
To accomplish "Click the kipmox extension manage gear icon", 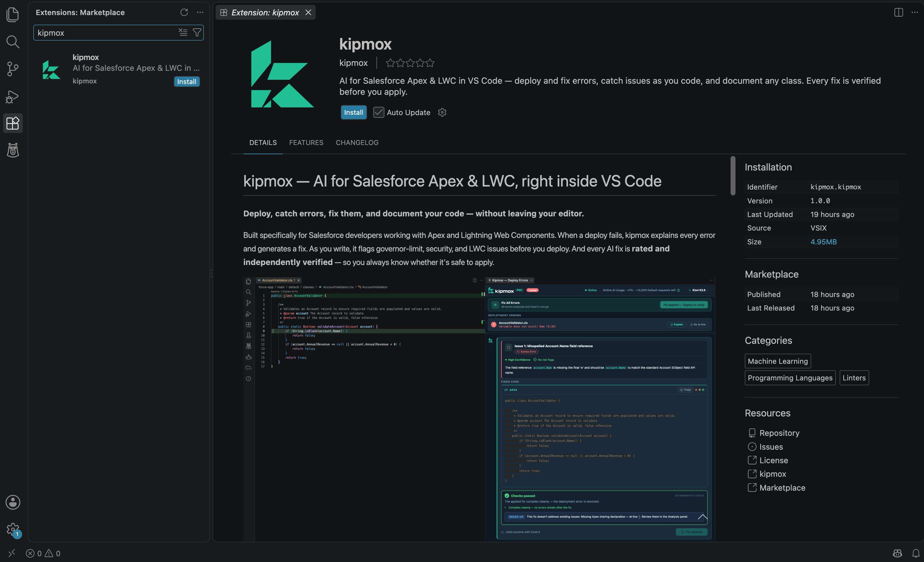I will (442, 112).
